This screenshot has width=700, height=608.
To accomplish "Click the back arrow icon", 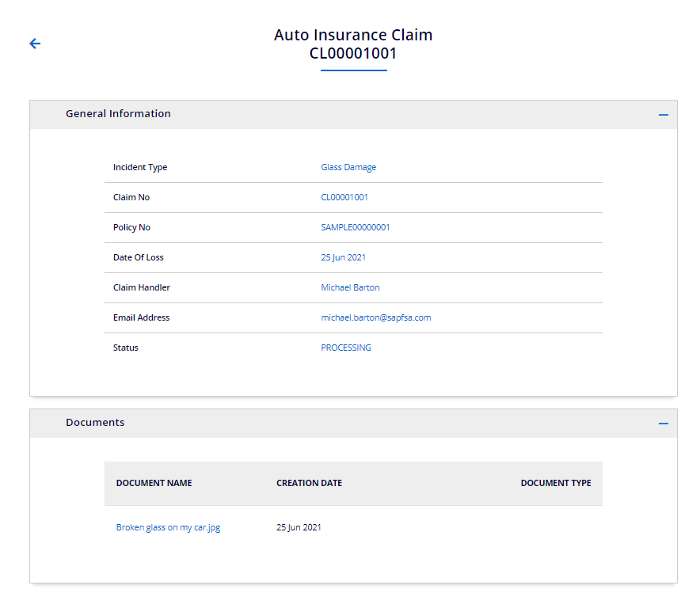I will click(35, 44).
